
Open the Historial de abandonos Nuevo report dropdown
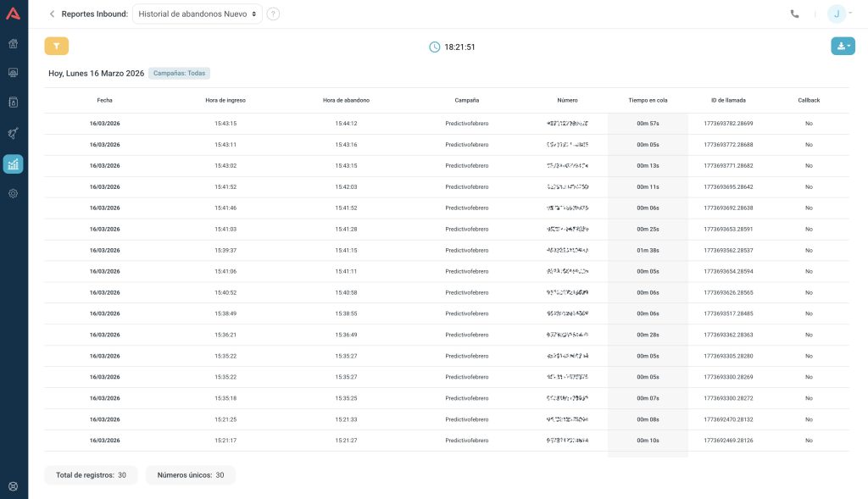(x=198, y=14)
